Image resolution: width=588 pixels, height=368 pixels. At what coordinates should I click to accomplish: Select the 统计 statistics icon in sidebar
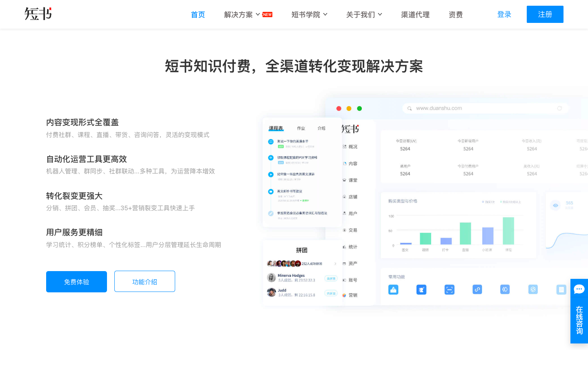345,246
